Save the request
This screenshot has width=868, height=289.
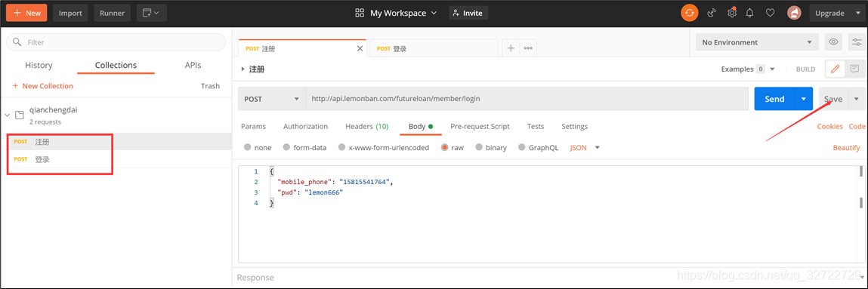pyautogui.click(x=833, y=99)
